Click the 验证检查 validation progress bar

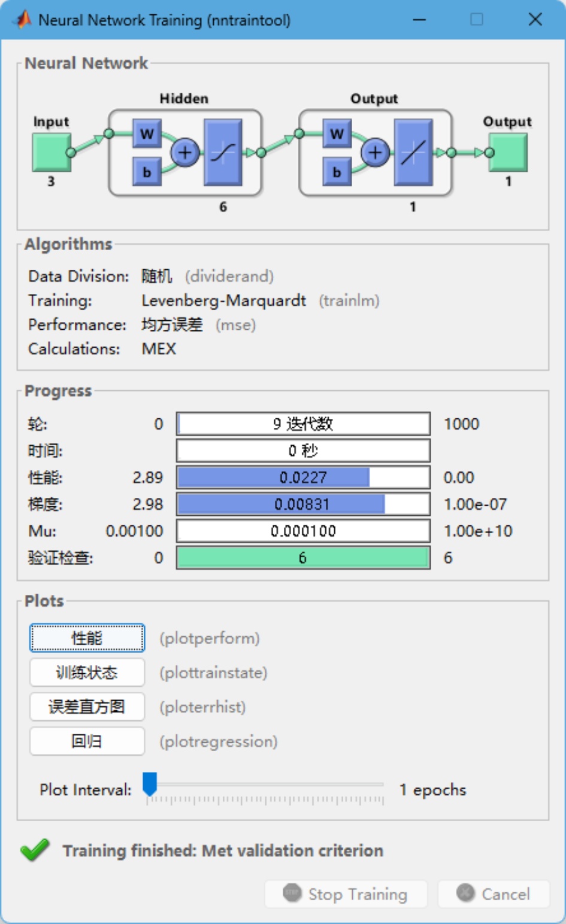pos(303,558)
